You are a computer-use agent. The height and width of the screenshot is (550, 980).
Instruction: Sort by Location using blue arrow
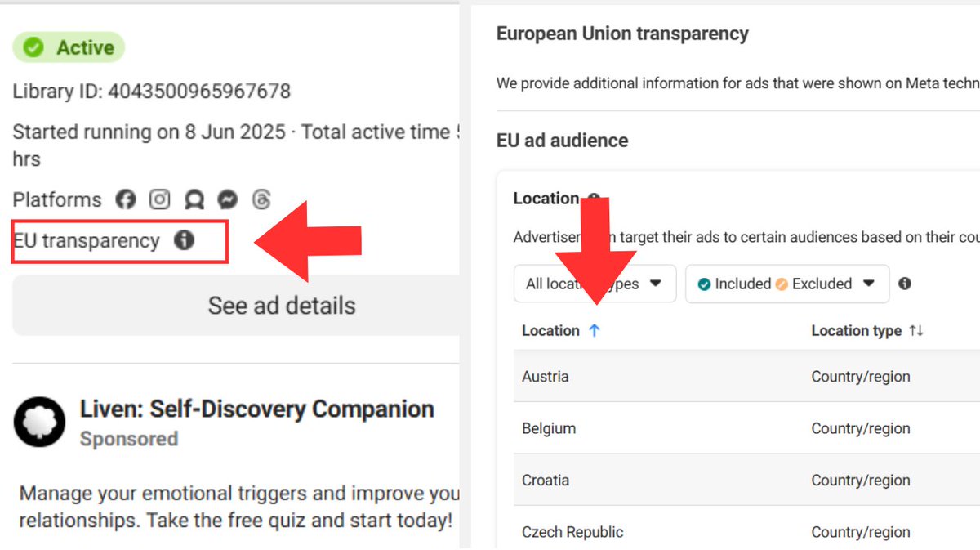click(594, 331)
